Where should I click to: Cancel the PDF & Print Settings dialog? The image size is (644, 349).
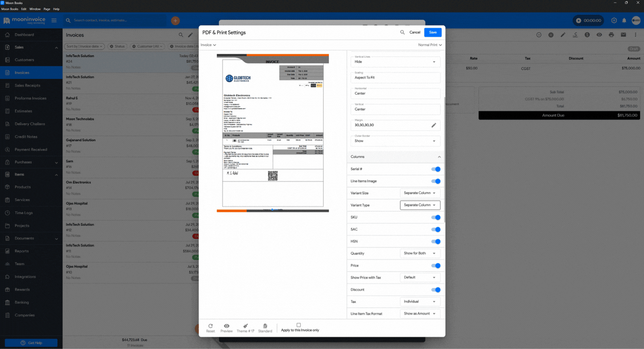click(x=415, y=32)
